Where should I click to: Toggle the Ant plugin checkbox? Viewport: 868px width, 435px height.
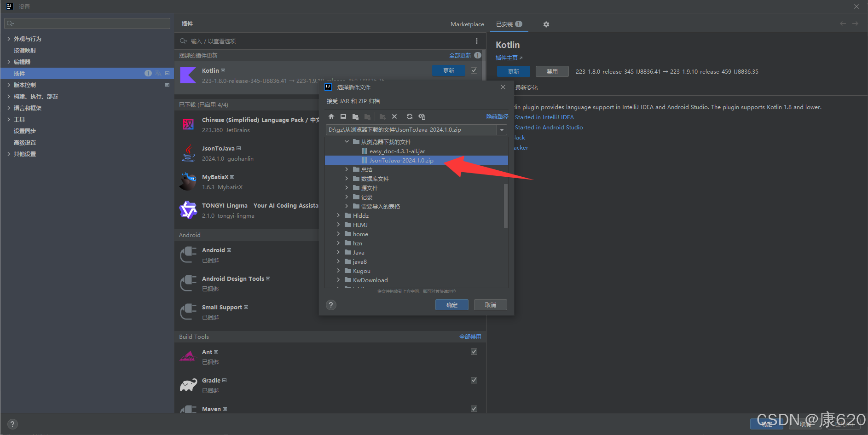coord(474,352)
